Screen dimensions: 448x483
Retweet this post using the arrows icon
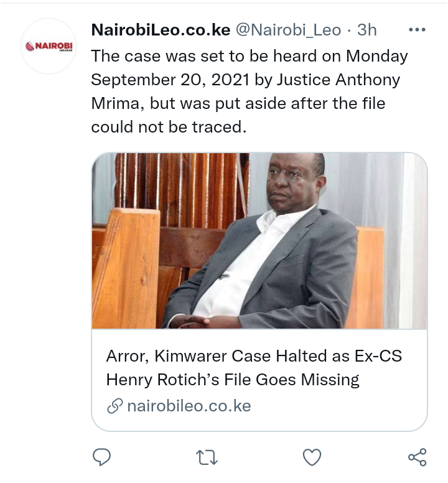click(207, 457)
